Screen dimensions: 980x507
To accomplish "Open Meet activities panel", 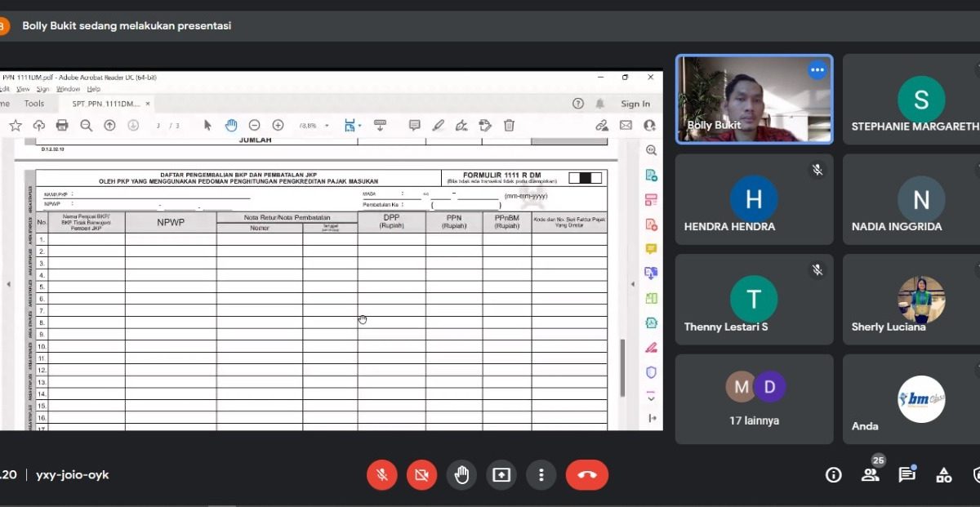I will point(944,475).
